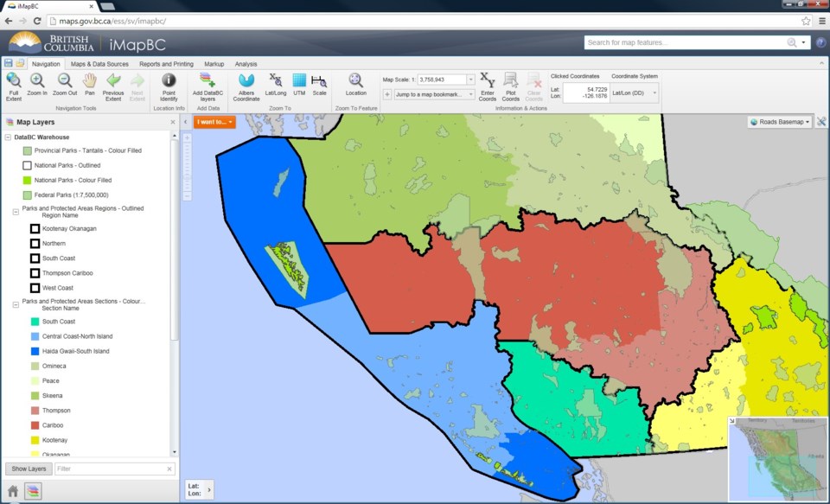The image size is (830, 504).
Task: Click the open project folder icon
Action: tap(20, 63)
